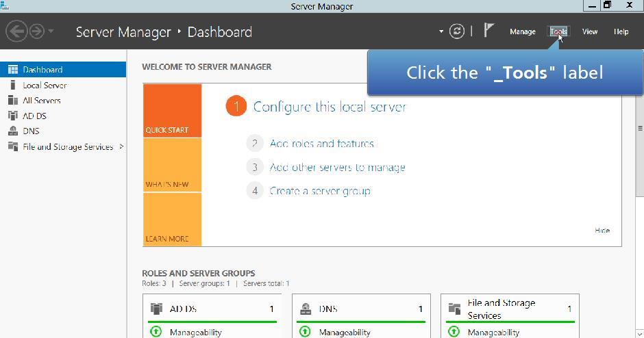Click the refresh icon in header
Image resolution: width=644 pixels, height=338 pixels.
pos(457,31)
